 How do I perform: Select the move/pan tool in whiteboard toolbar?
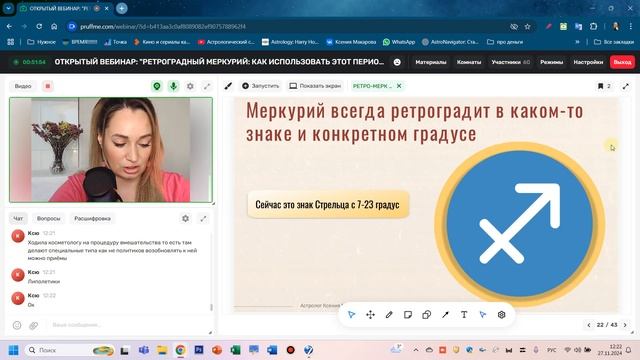click(370, 315)
